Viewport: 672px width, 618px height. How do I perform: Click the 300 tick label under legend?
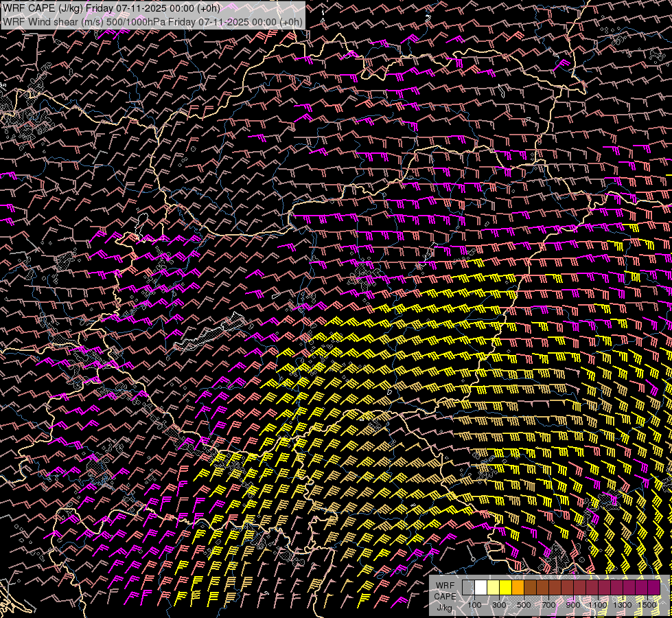point(499,605)
